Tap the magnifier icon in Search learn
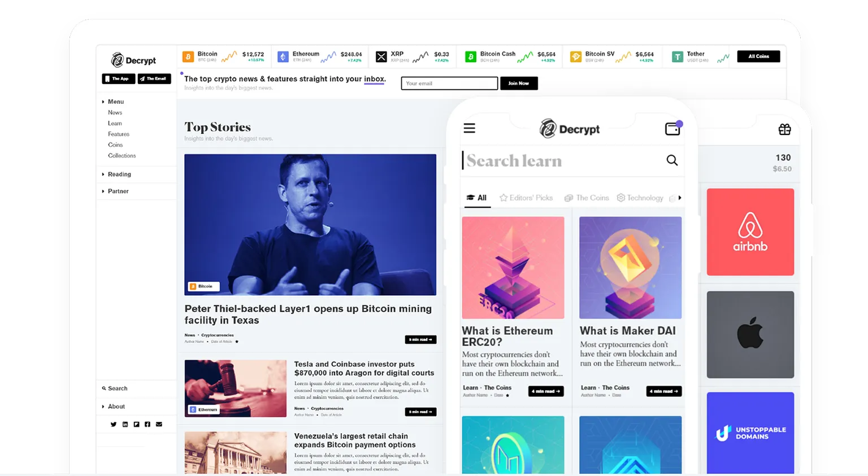 [x=672, y=160]
